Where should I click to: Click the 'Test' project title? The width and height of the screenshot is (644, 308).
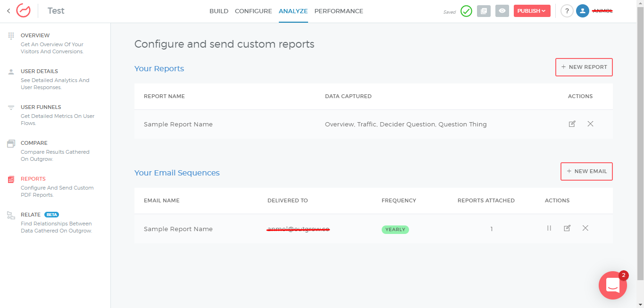point(56,11)
